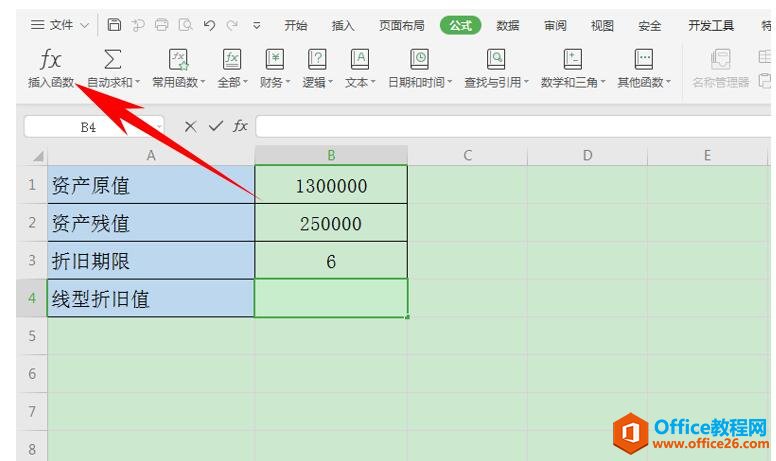Switch to the 插入 ribbon tab
Image resolution: width=776 pixels, height=461 pixels.
(x=342, y=25)
